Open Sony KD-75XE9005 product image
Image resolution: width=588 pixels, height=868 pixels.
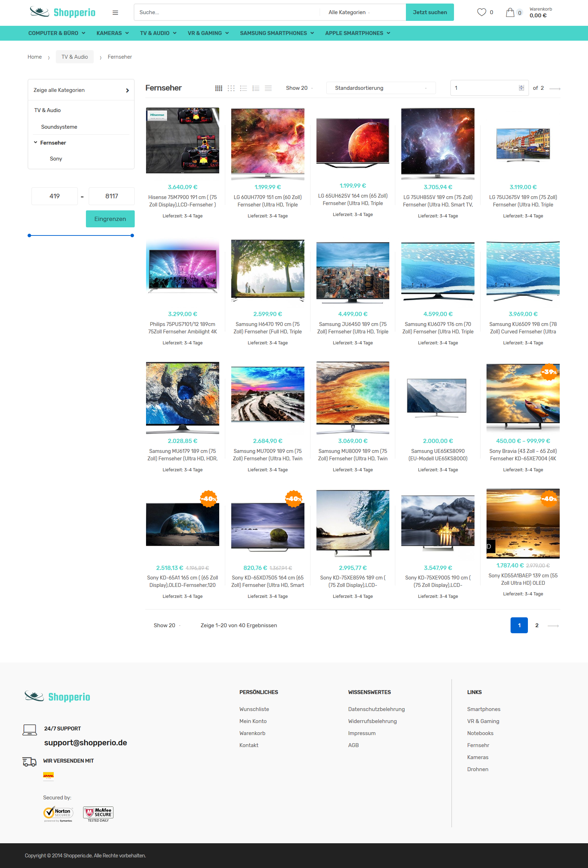[438, 524]
